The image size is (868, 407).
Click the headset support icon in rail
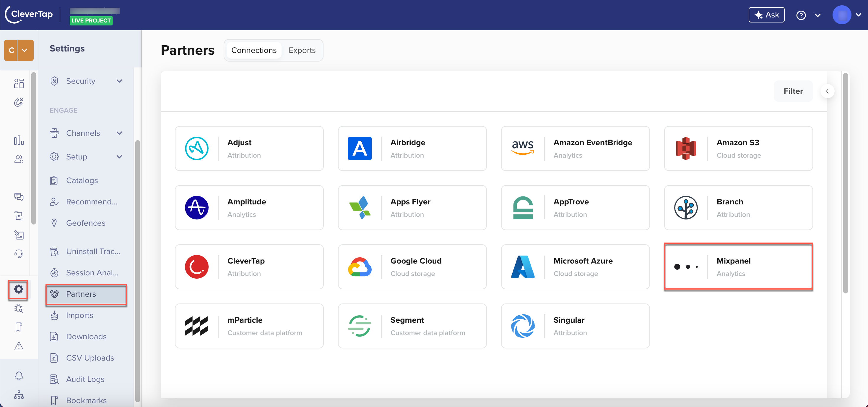[19, 253]
